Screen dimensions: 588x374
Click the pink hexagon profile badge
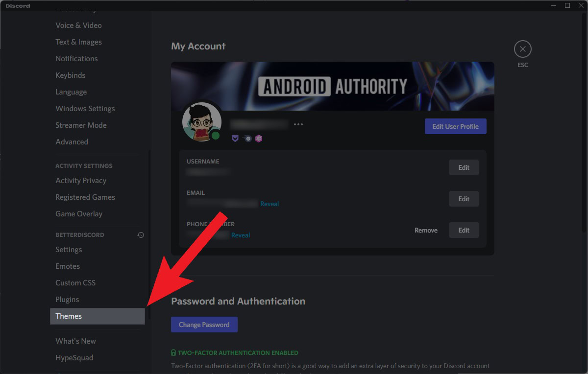pos(259,139)
